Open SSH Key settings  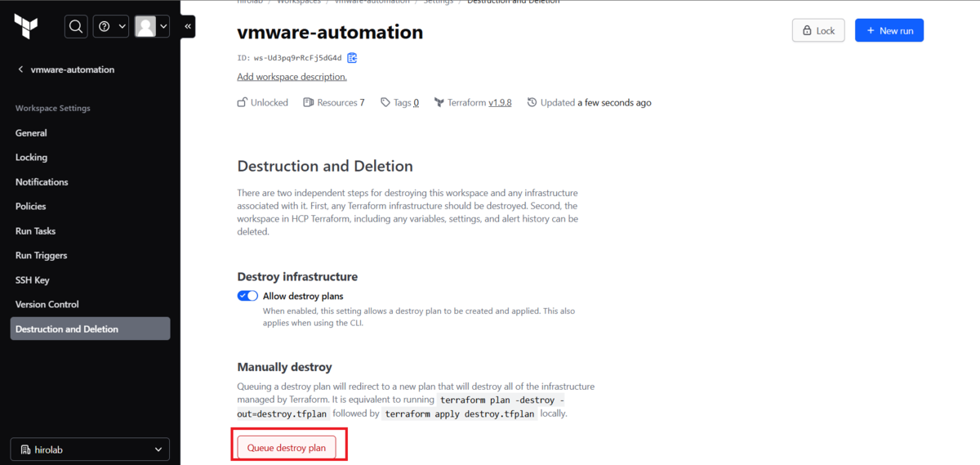click(x=33, y=280)
